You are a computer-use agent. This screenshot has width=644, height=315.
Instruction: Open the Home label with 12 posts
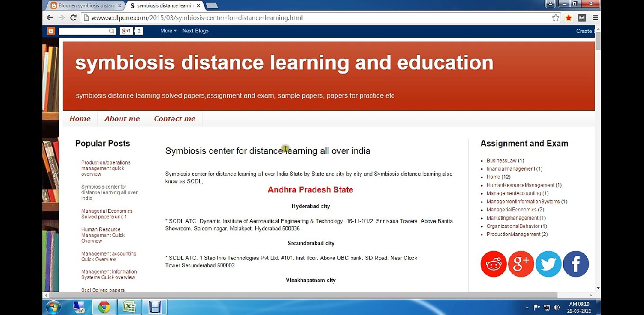point(493,177)
